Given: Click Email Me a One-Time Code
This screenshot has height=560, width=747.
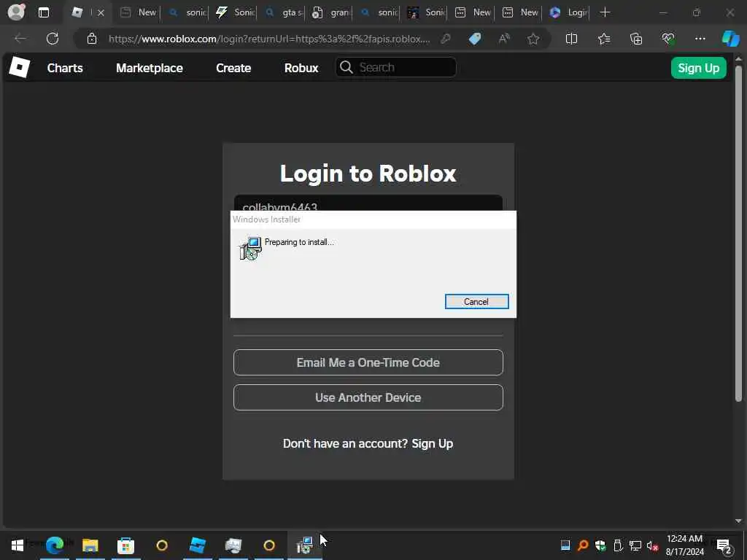Looking at the screenshot, I should [x=368, y=362].
